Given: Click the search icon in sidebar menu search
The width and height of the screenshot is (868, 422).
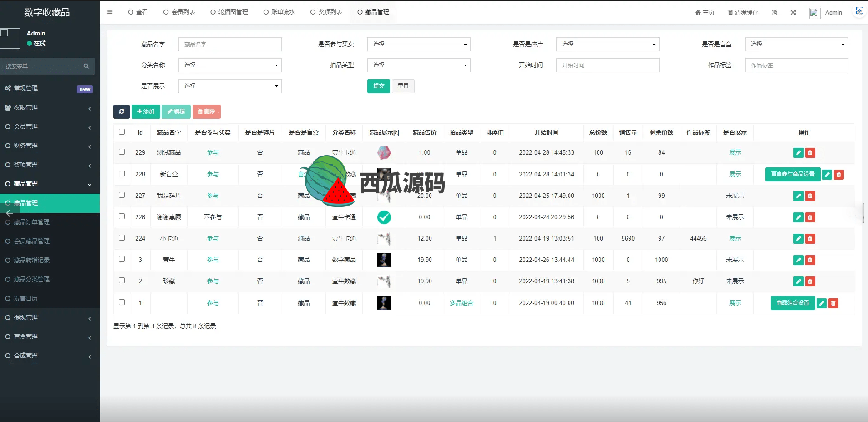Looking at the screenshot, I should point(86,66).
